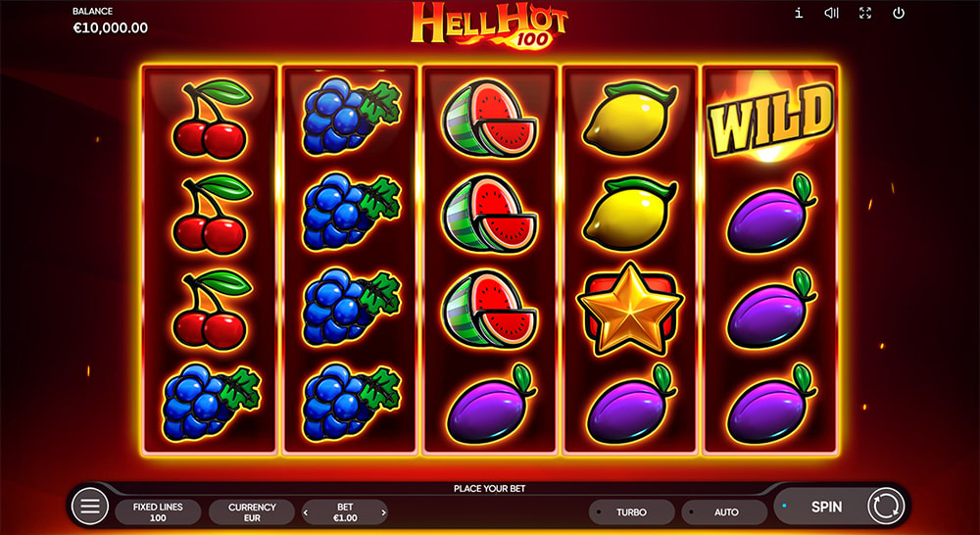Viewport: 980px width, 535px height.
Task: Click the top lemon symbol
Action: [x=630, y=119]
